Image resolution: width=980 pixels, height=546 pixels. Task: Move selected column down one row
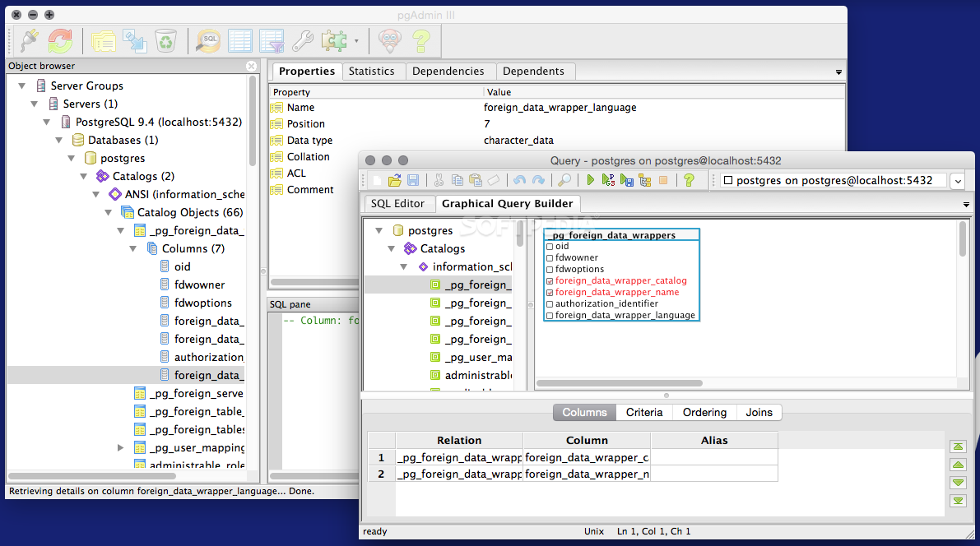(958, 483)
